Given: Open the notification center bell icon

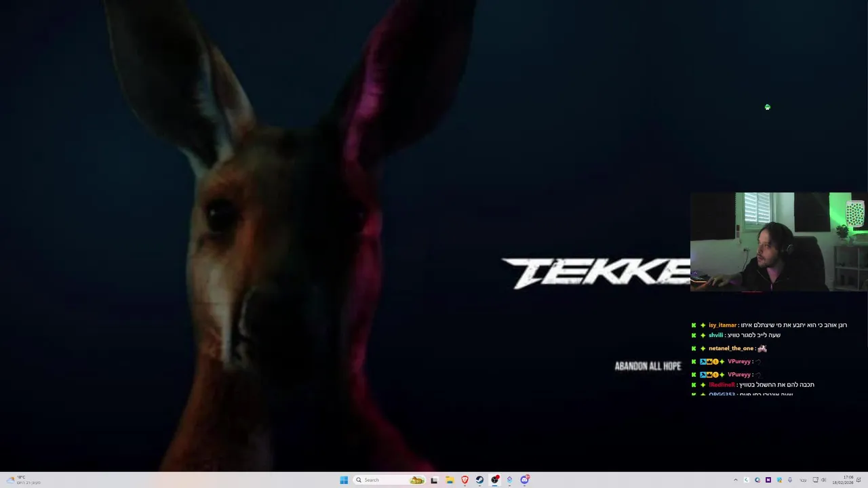Looking at the screenshot, I should coord(859,480).
